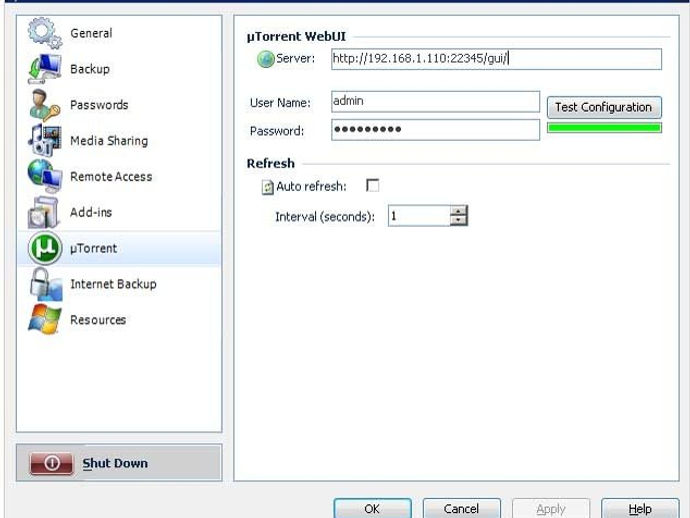The width and height of the screenshot is (690, 518).
Task: Open the Add-ins page
Action: pos(119,212)
